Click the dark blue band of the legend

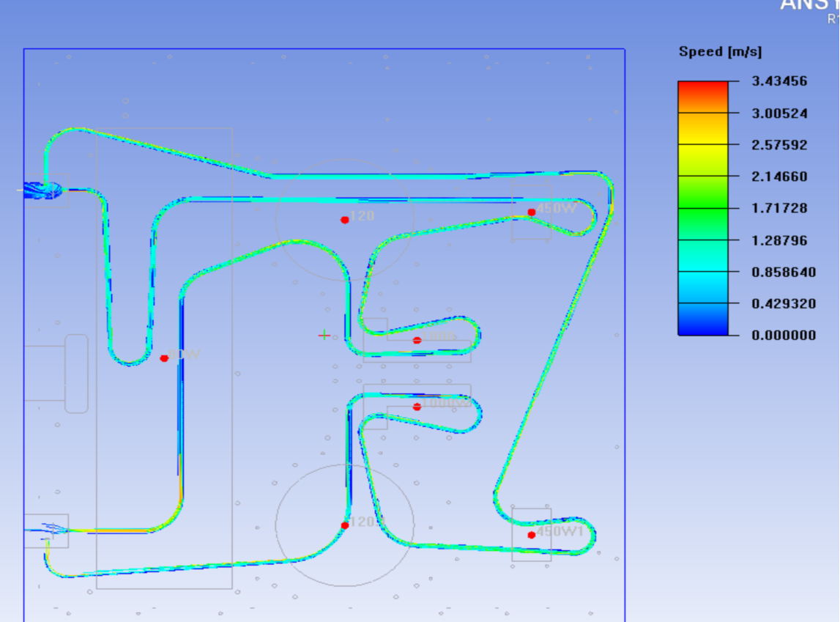(703, 319)
